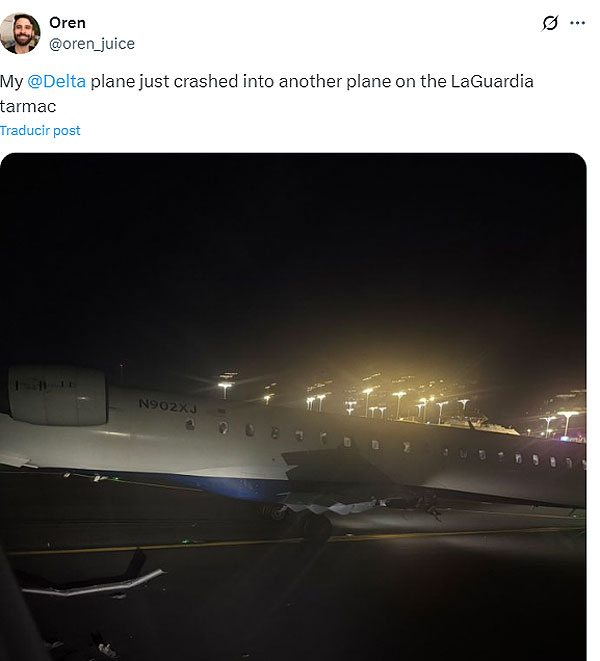The image size is (600, 661).
Task: Click the white debris on the tarmac
Action: coord(95,583)
